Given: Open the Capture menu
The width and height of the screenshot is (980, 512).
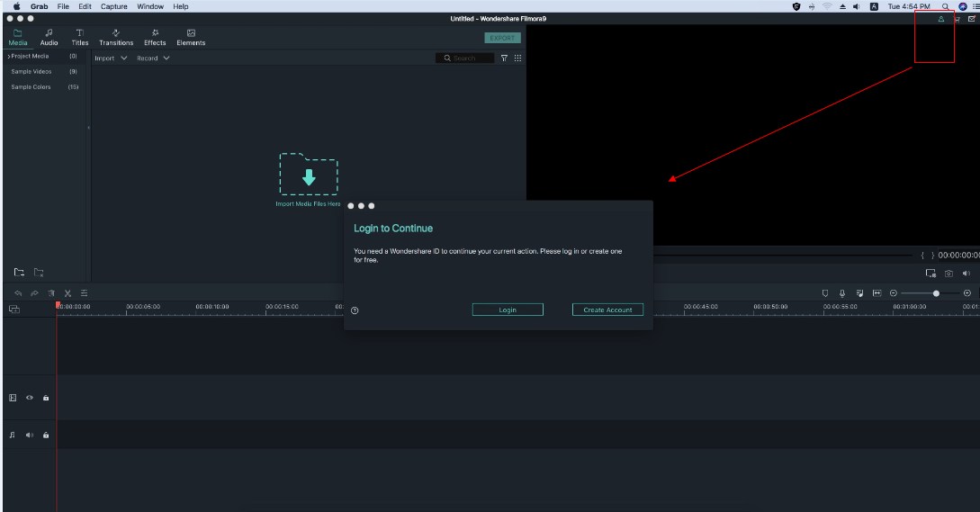Looking at the screenshot, I should click(x=113, y=6).
